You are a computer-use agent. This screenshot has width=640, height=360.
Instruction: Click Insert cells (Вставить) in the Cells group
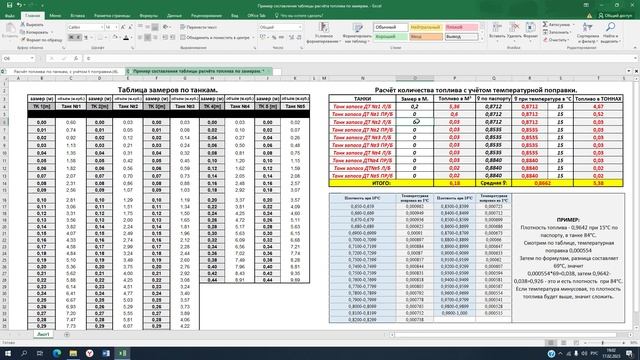point(497,31)
